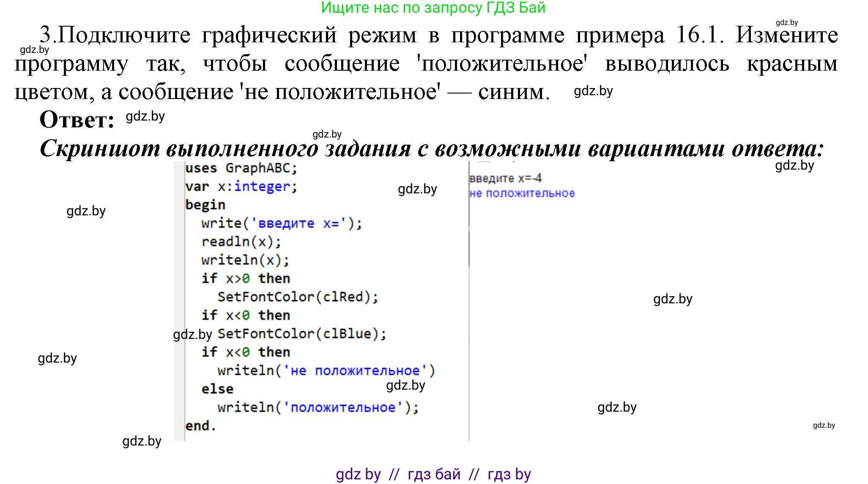
Task: Click the blue output 'не положительное'
Action: point(522,194)
